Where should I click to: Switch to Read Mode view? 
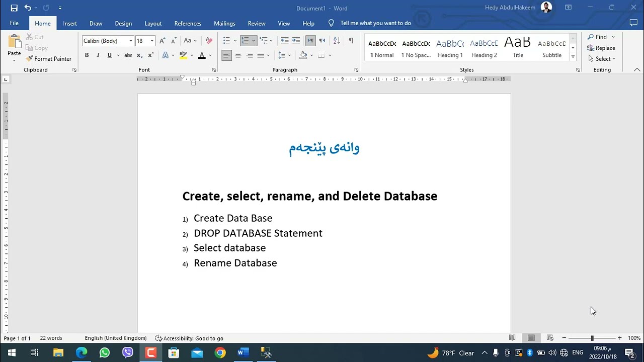(x=512, y=338)
